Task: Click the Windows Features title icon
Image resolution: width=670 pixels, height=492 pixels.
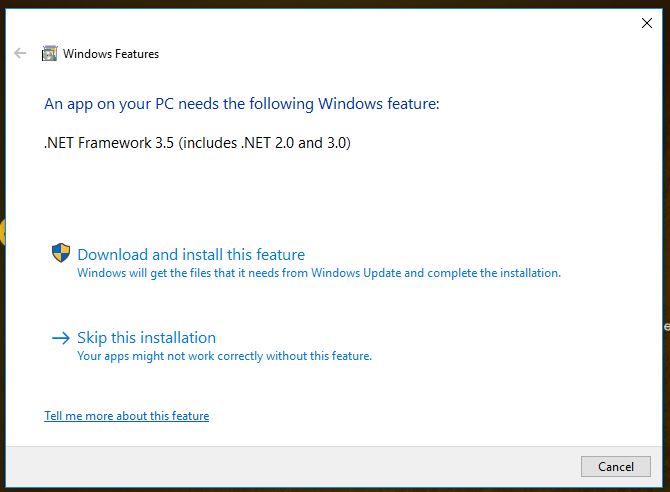Action: [x=49, y=54]
